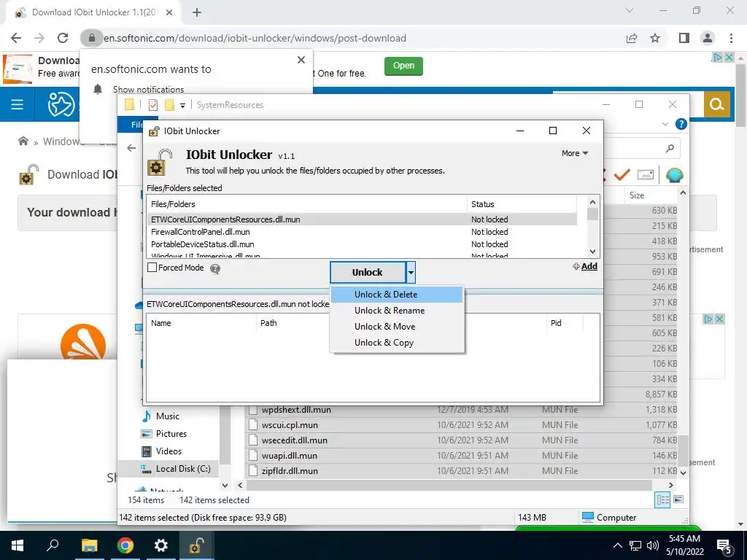
Task: Choose Unlock & Delete from menu
Action: 396,295
